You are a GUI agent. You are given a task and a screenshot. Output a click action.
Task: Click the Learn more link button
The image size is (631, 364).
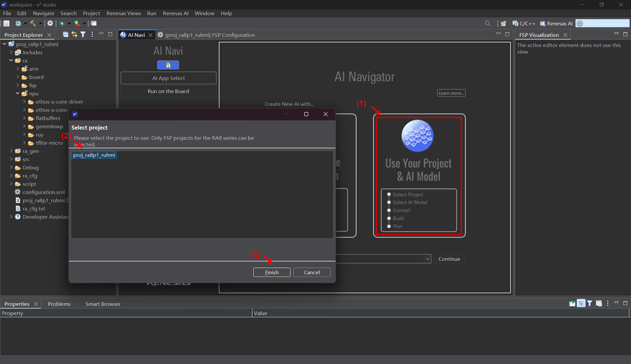pyautogui.click(x=451, y=93)
